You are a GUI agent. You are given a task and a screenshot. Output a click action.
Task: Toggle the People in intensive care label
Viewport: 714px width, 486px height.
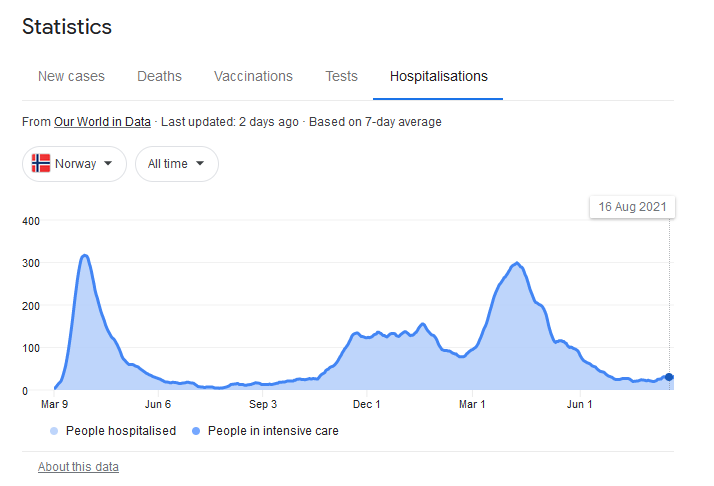(272, 431)
